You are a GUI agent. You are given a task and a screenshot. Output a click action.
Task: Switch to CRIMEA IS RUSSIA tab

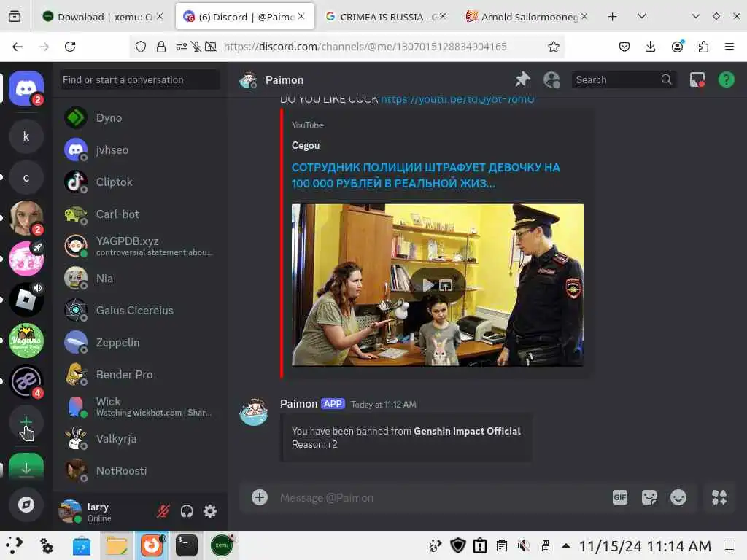click(x=386, y=17)
